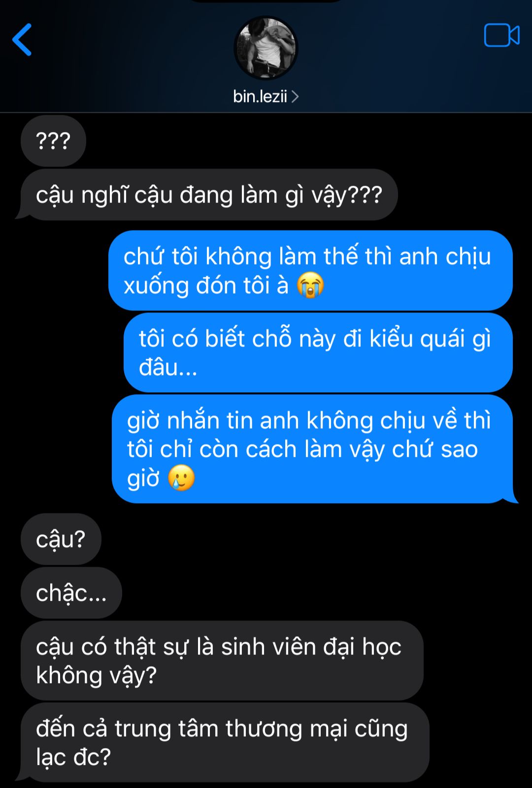Click the loudly crying face emoji

310,286
